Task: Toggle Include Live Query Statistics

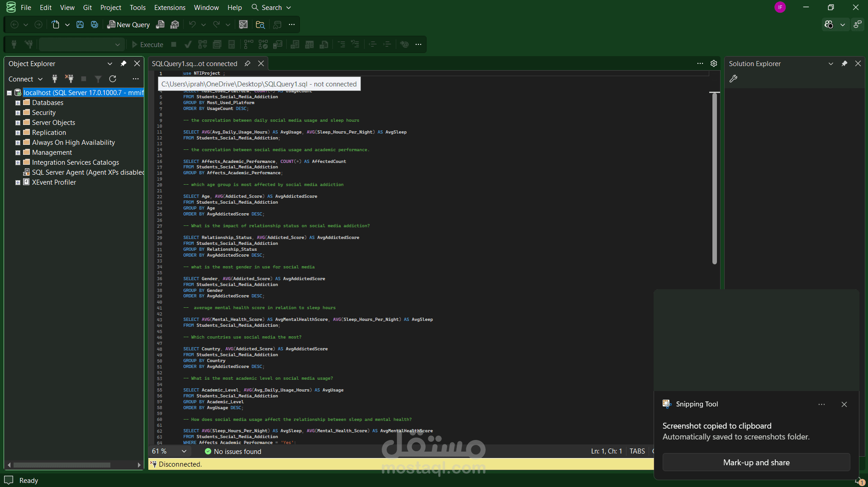Action: 263,44
